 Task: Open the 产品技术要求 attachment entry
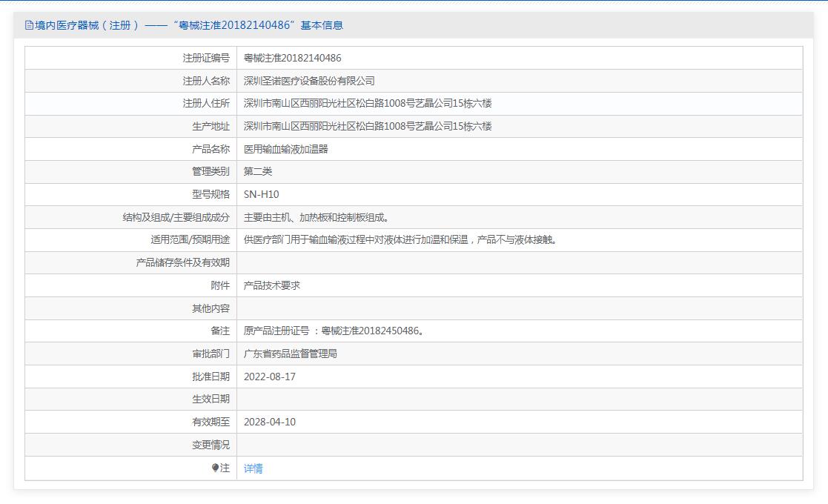coord(271,285)
